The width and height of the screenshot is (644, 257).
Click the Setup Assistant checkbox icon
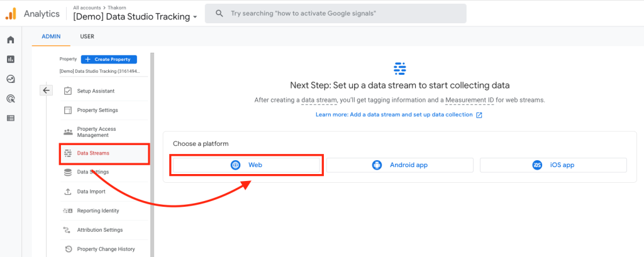click(x=68, y=91)
